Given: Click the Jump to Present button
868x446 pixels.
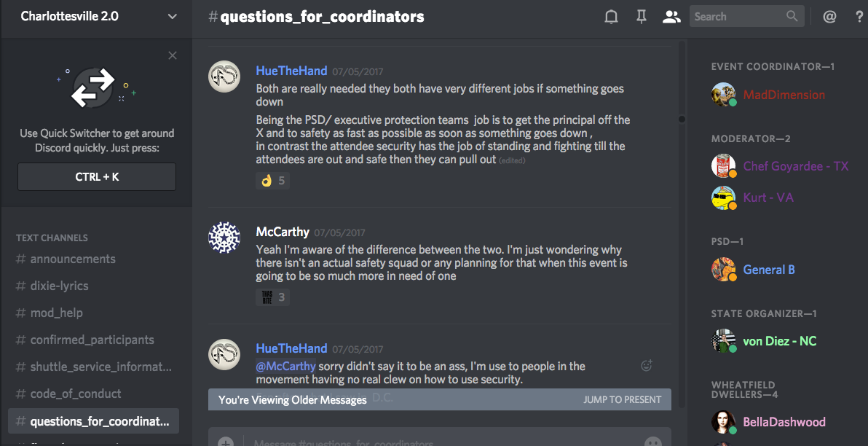Looking at the screenshot, I should pos(622,399).
